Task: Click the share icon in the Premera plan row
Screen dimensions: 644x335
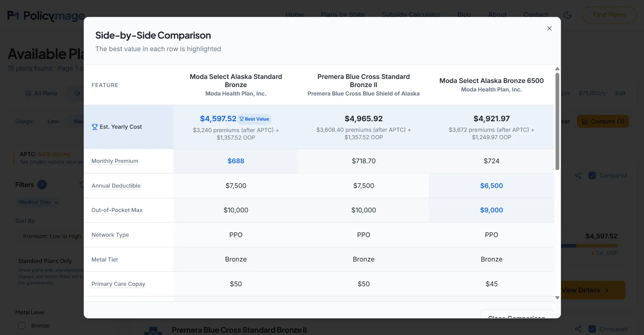Action: (578, 329)
